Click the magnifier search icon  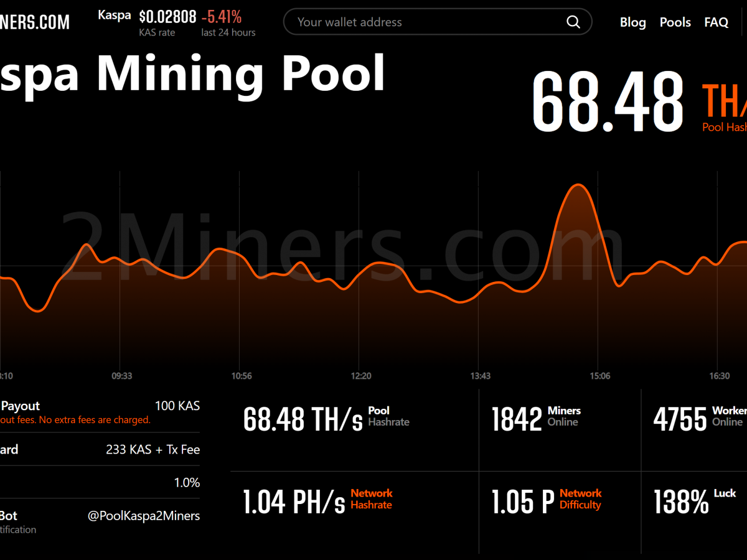[573, 22]
